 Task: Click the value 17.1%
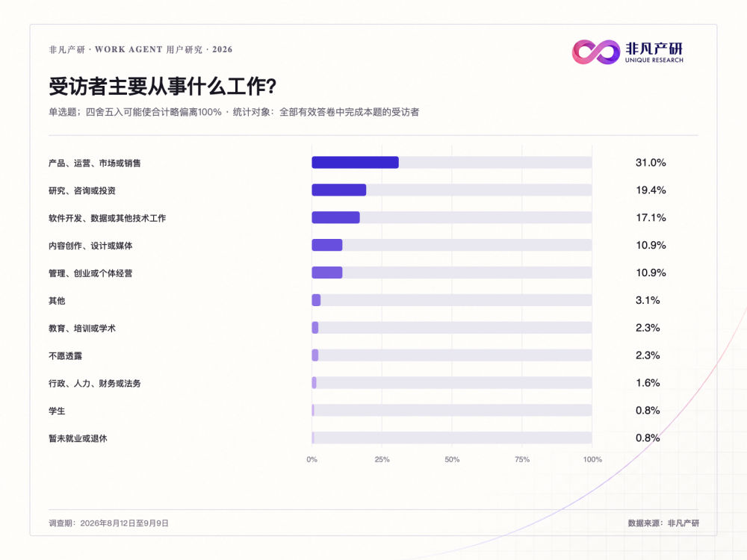(x=651, y=218)
